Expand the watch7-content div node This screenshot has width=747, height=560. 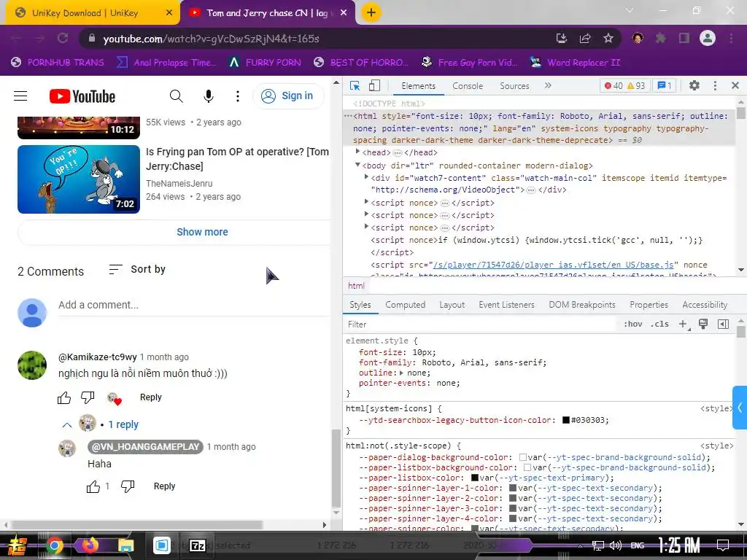[x=366, y=176]
